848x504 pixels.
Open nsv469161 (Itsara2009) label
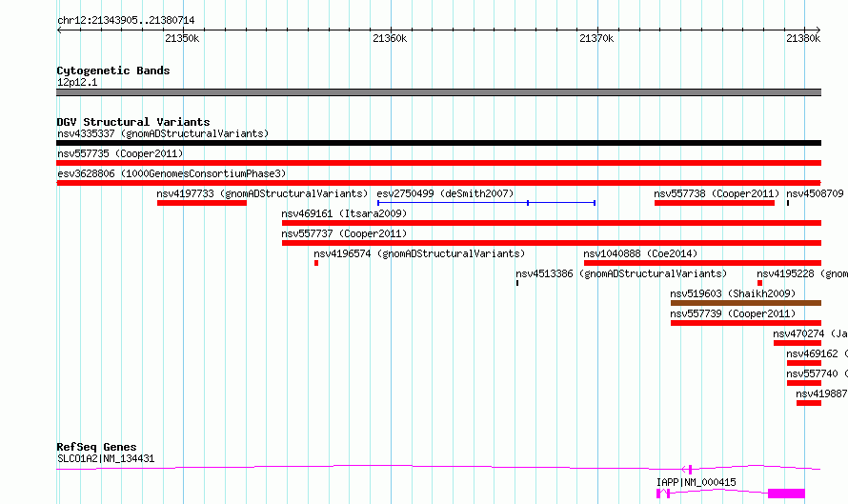[x=344, y=213]
